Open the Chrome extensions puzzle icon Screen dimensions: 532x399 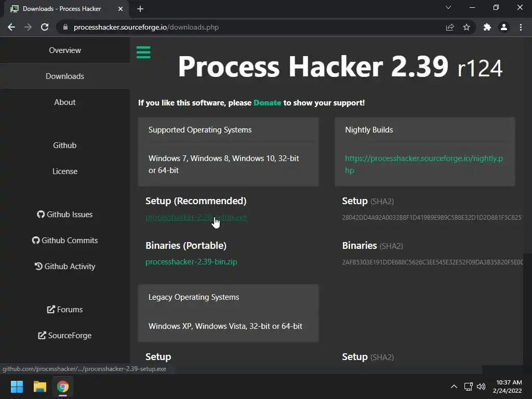[x=487, y=27]
